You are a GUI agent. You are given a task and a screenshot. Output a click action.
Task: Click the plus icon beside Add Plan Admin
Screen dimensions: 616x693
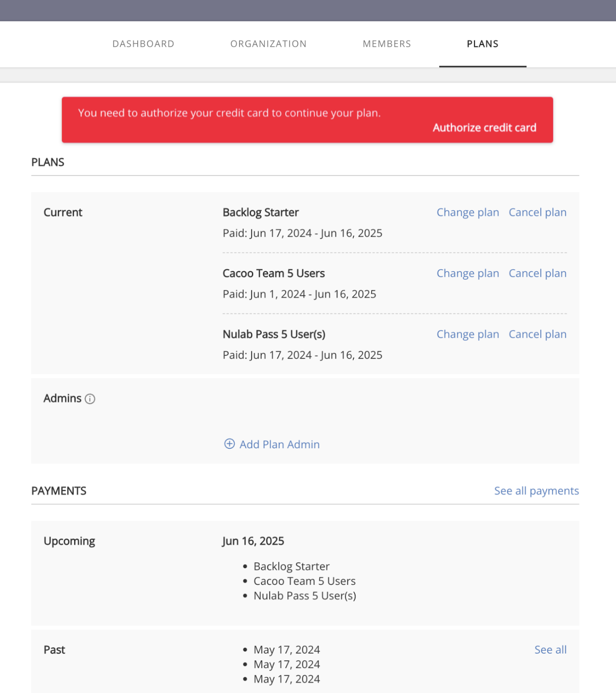point(229,444)
